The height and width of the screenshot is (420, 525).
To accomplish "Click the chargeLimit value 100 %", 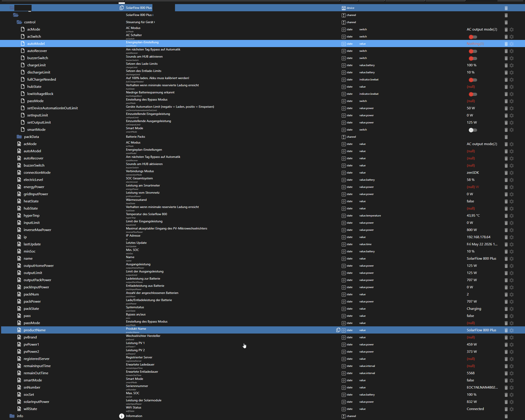I will coord(472,65).
